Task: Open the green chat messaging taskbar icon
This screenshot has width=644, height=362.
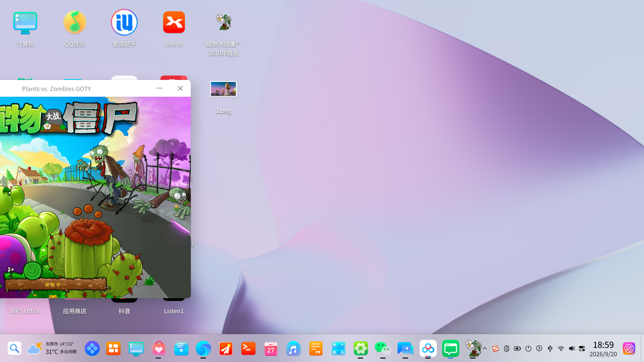Action: [x=450, y=349]
